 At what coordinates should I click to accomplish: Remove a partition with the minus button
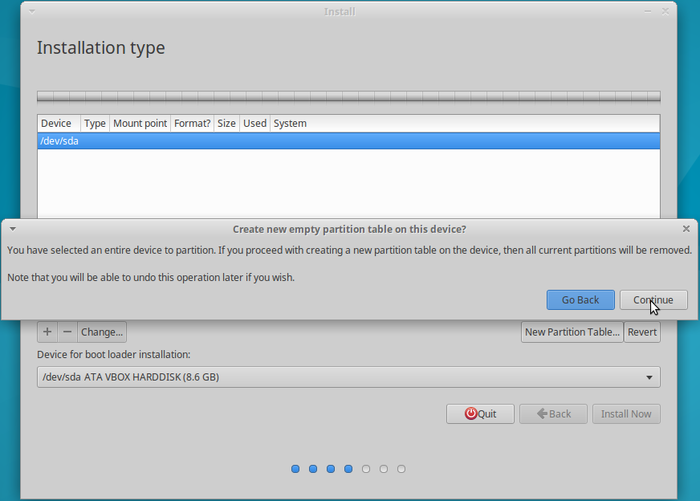67,332
